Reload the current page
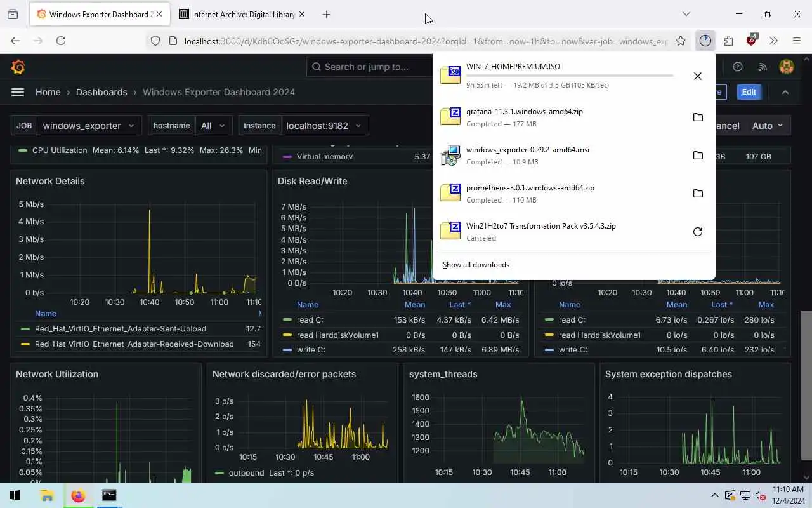812x508 pixels. pyautogui.click(x=61, y=41)
